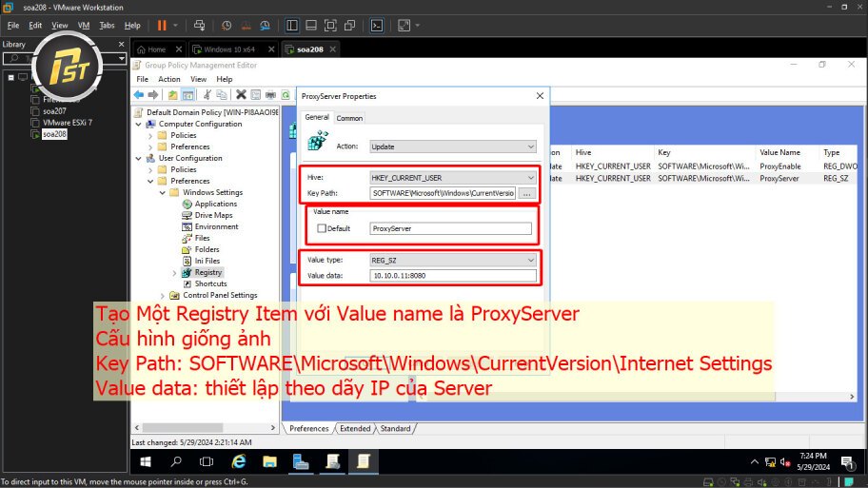Open the Action menu in editor
The height and width of the screenshot is (488, 868).
168,80
